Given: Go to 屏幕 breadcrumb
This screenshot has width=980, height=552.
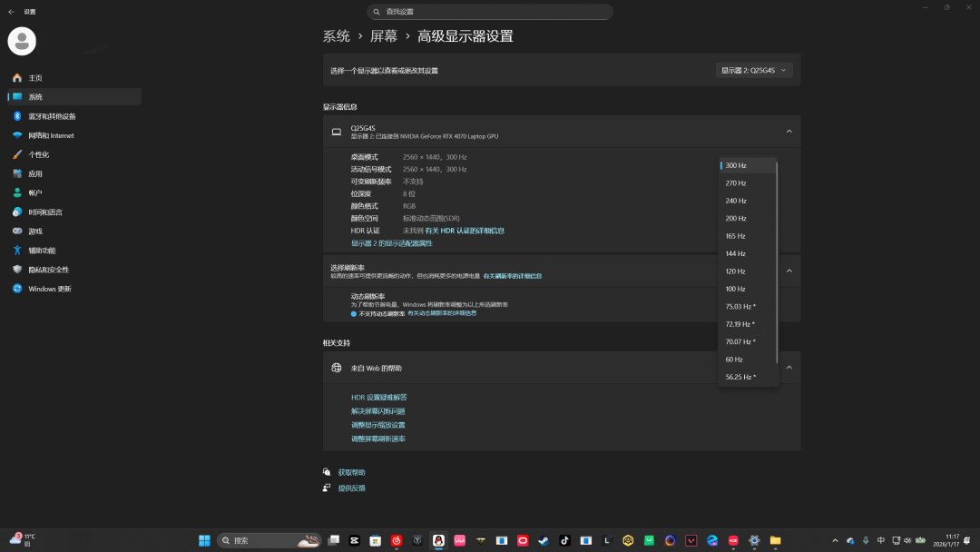Looking at the screenshot, I should tap(384, 36).
